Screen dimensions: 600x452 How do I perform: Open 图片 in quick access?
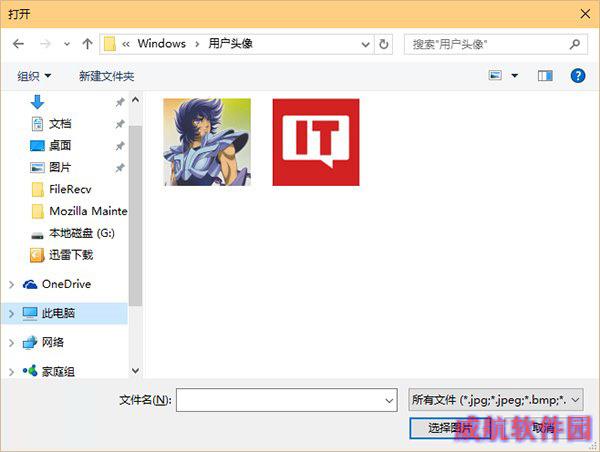tap(60, 168)
